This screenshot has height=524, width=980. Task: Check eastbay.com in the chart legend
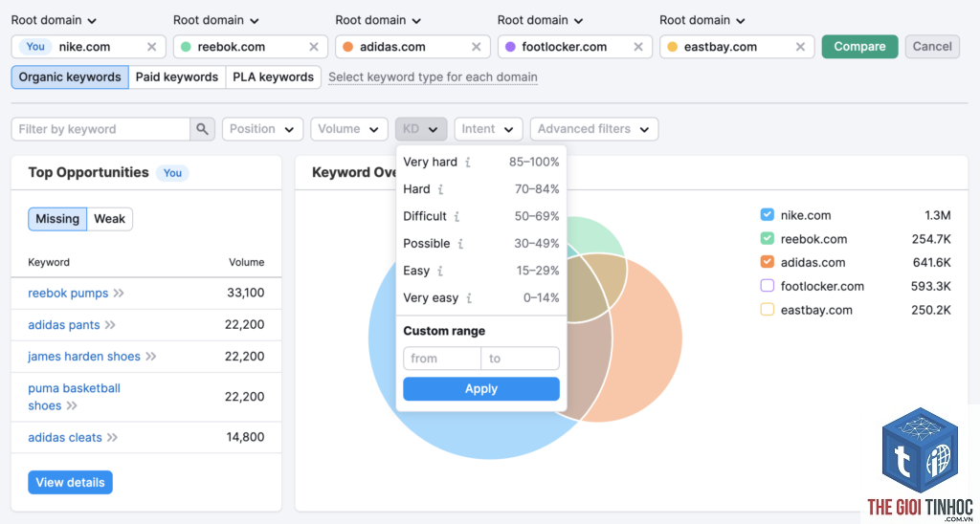tap(767, 310)
